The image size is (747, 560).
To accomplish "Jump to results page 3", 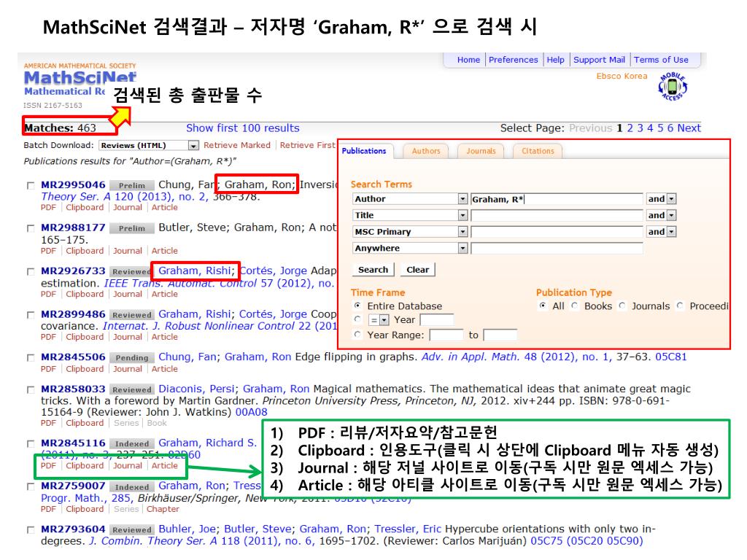I will 640,128.
